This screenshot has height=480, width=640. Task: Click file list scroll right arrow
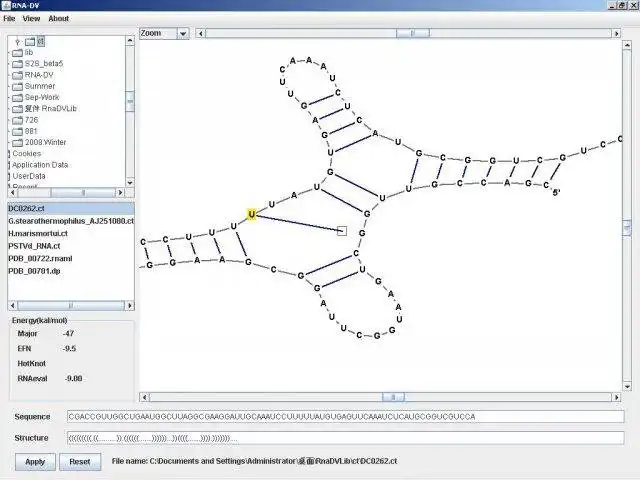click(x=130, y=305)
